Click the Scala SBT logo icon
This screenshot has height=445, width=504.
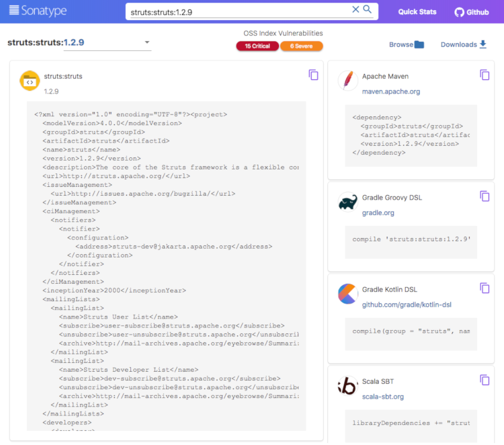point(348,386)
